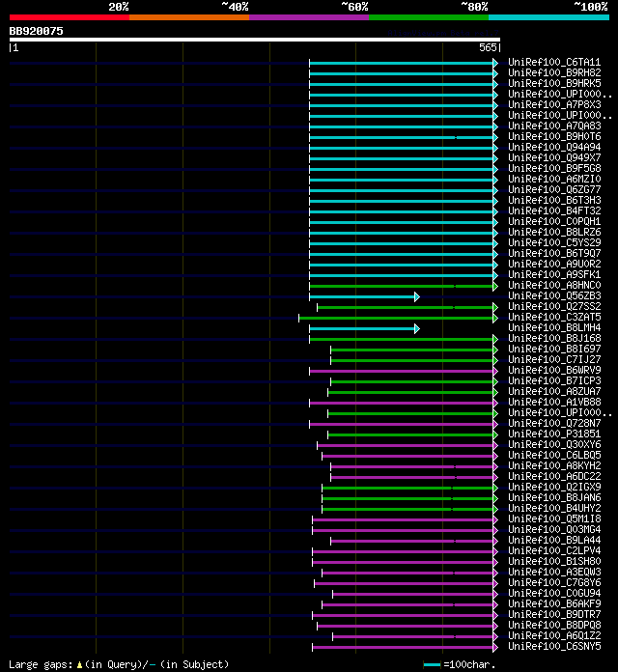Viewport: 618px width, 672px height.
Task: Select the label UniRef100_B8J168
Action: click(554, 338)
